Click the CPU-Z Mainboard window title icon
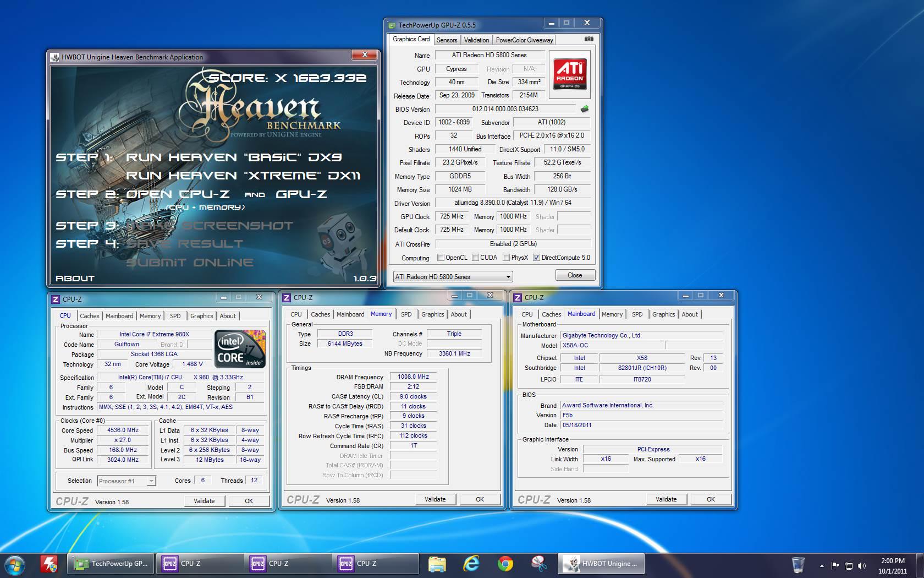Image resolution: width=924 pixels, height=578 pixels. [x=518, y=298]
